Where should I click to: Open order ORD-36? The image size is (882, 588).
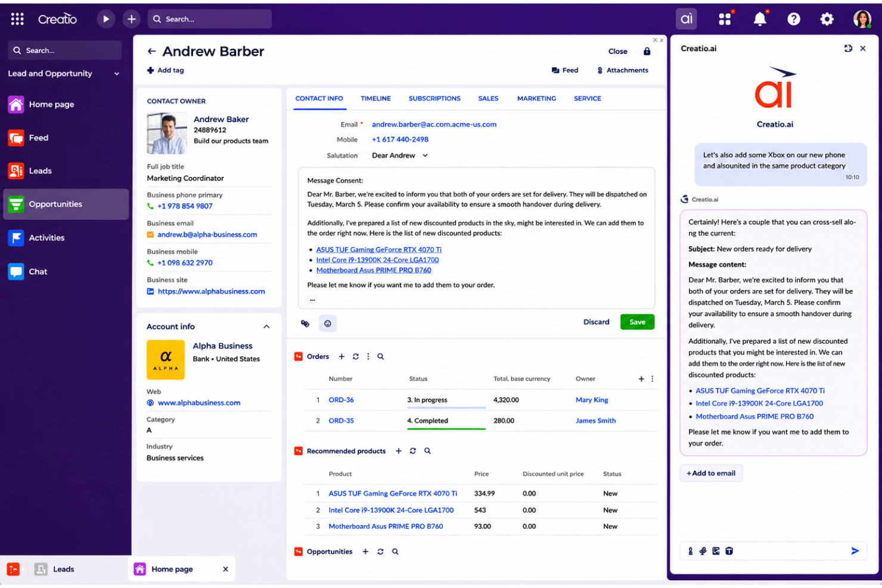click(x=341, y=400)
